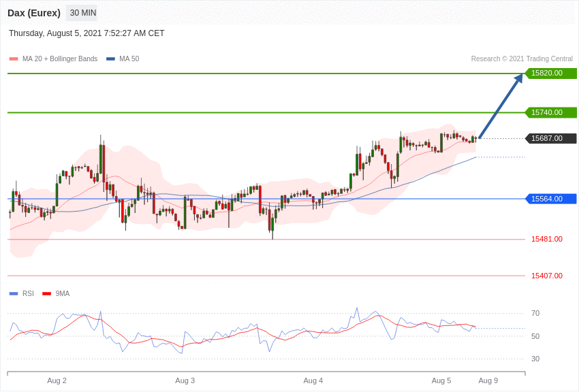Click the Aug 4 date label
Viewport: 579px width, 392px height.
(313, 380)
